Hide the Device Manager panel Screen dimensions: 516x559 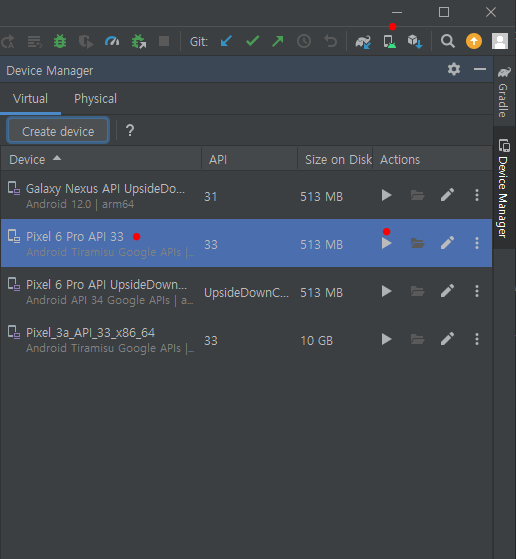(480, 69)
